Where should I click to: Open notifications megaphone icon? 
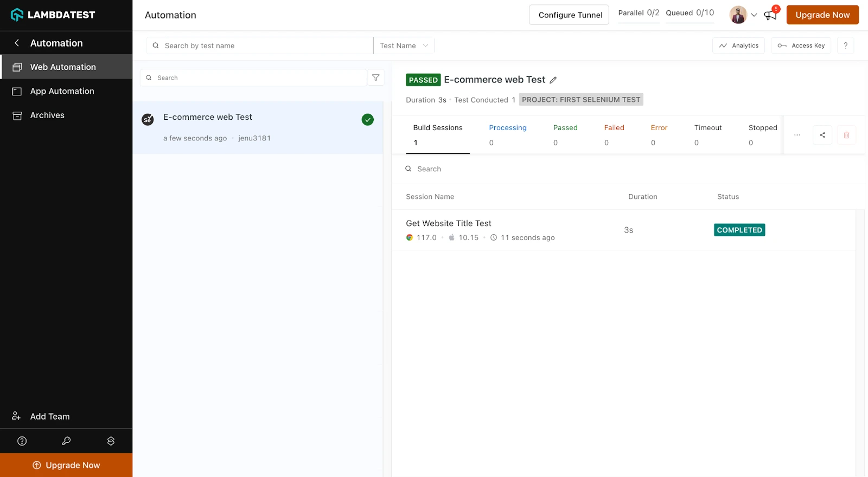pos(770,15)
